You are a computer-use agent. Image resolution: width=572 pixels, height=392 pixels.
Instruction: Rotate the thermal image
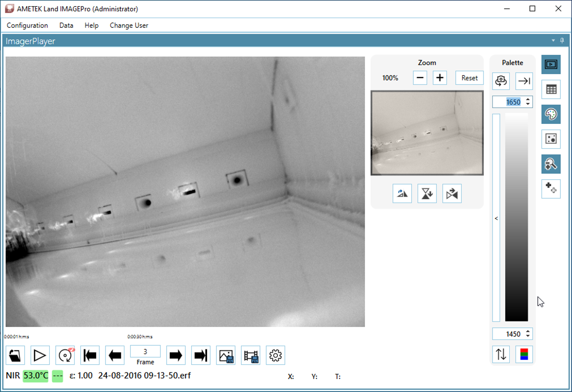(x=402, y=193)
